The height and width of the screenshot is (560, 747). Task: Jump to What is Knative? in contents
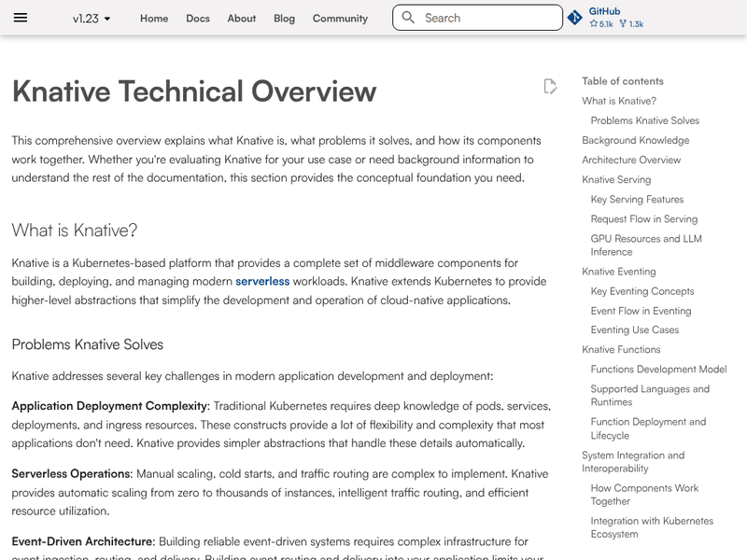(619, 101)
